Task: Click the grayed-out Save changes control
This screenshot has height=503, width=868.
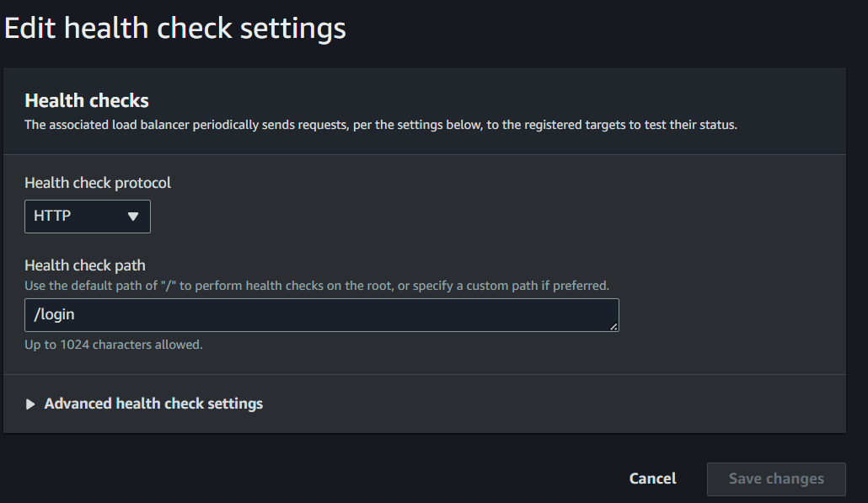Action: [775, 479]
